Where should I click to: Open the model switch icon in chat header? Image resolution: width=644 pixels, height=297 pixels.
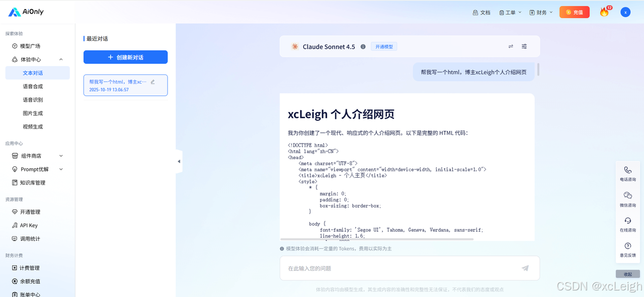pos(511,46)
